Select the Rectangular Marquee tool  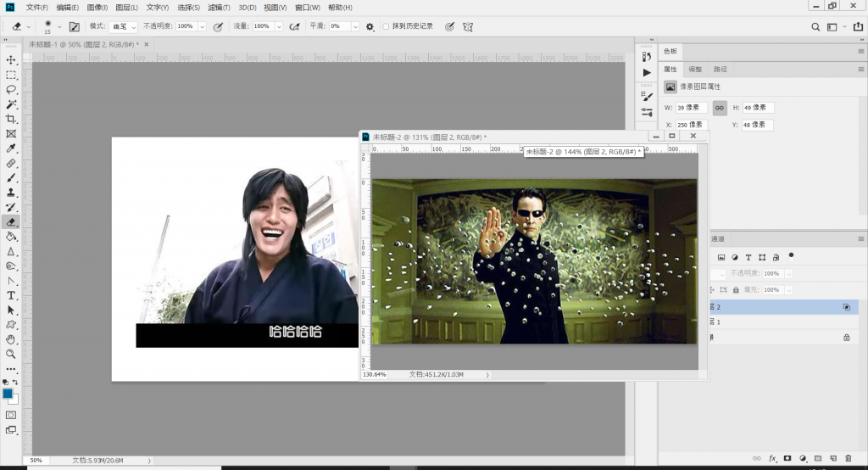pyautogui.click(x=11, y=75)
